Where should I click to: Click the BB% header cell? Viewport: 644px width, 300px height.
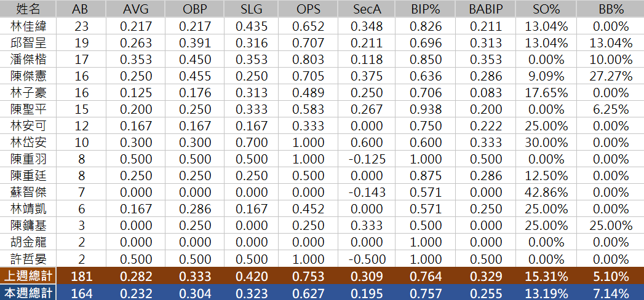pyautogui.click(x=611, y=9)
